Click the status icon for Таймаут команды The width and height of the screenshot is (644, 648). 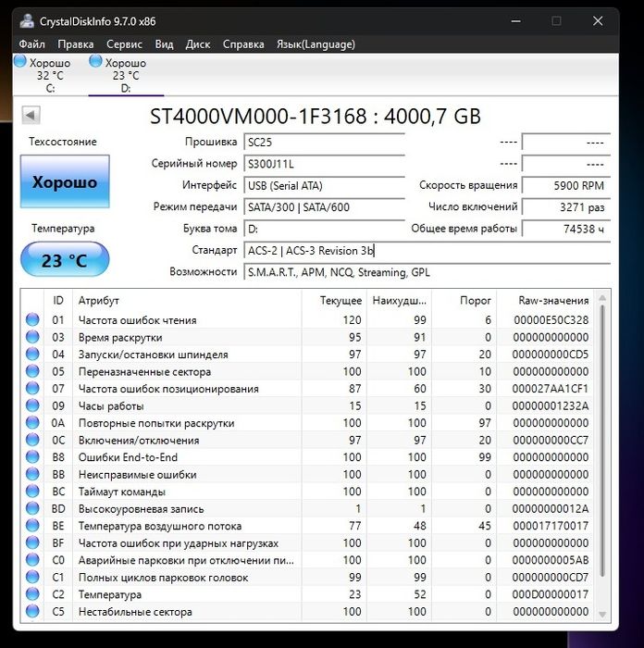[x=32, y=492]
